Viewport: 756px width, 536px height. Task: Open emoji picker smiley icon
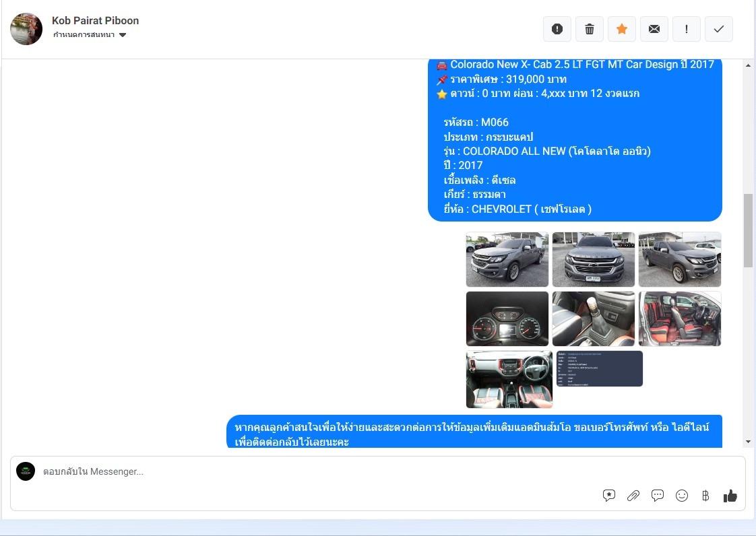682,496
